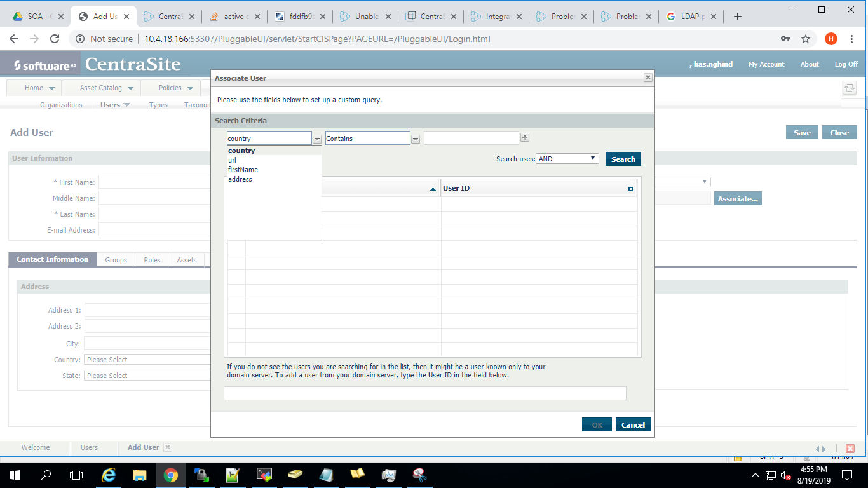Click the sort ascending arrow in results header
This screenshot has height=488, width=868.
click(x=433, y=189)
